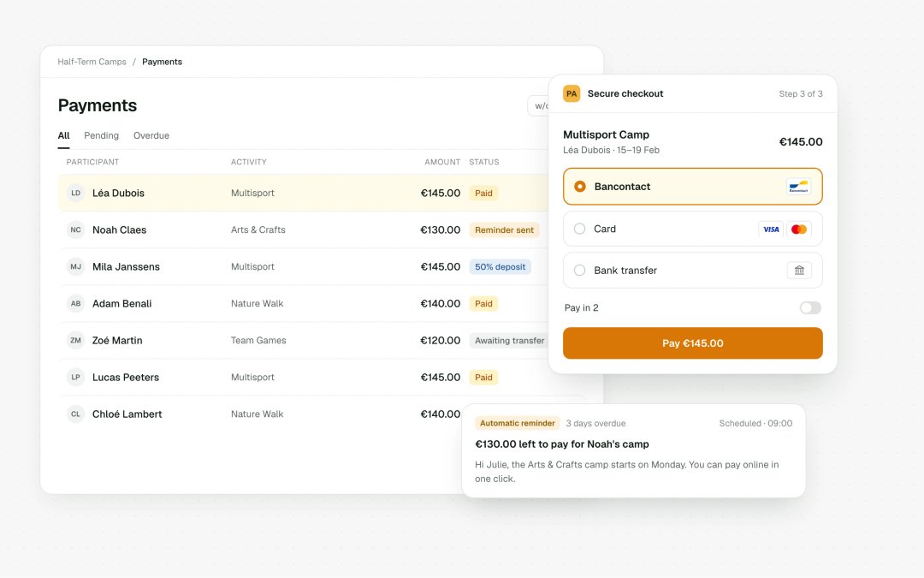Image resolution: width=924 pixels, height=578 pixels.
Task: Click the €130.00 amount for Noah Claes
Action: pyautogui.click(x=441, y=230)
